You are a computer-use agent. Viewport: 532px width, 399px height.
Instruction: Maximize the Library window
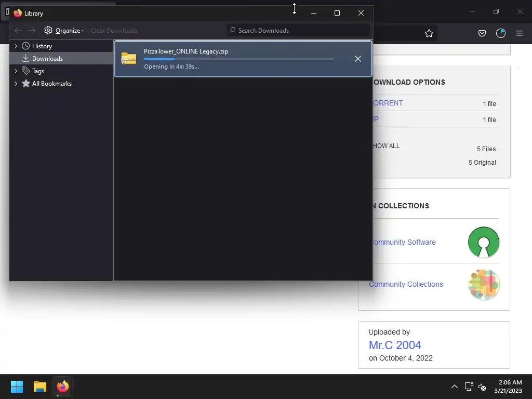point(337,13)
